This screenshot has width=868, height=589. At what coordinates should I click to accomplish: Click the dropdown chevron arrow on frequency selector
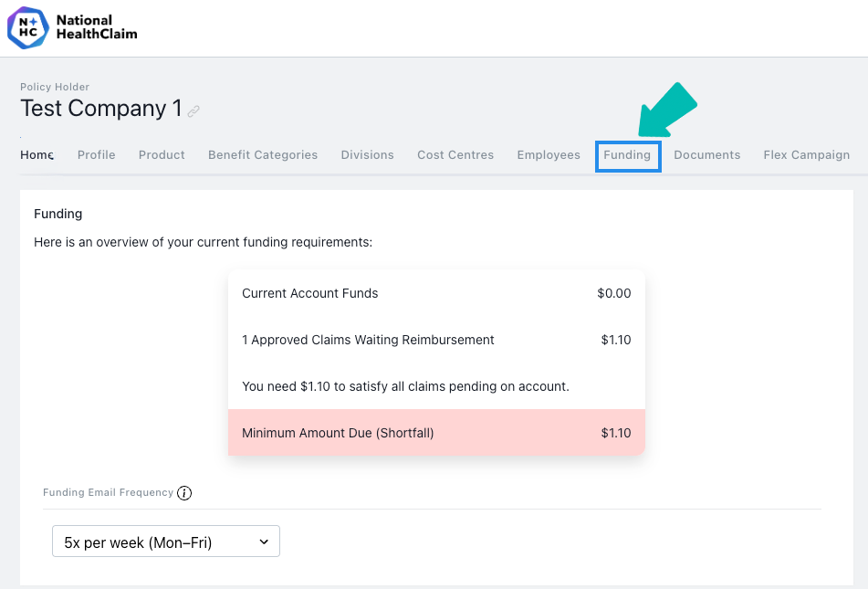pos(264,542)
